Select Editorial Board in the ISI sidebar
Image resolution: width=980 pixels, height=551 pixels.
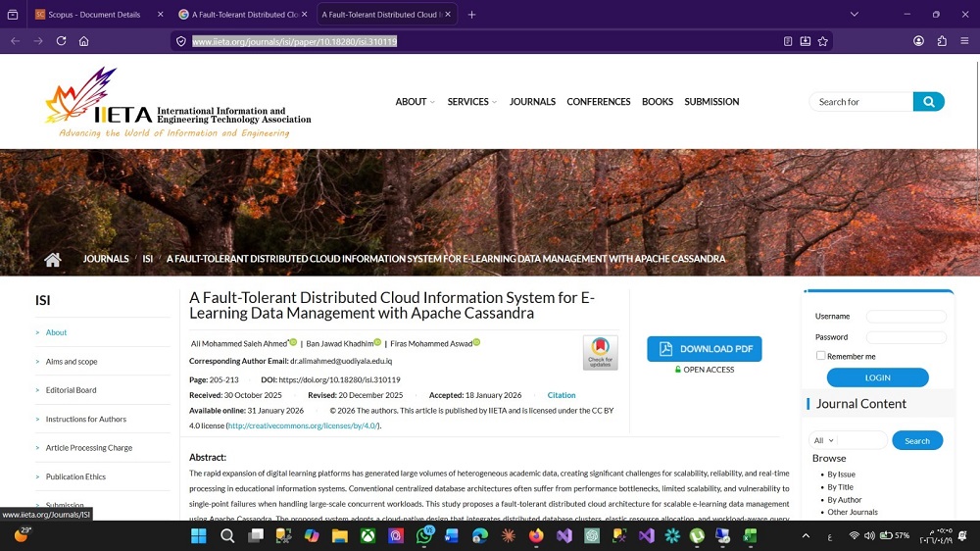tap(71, 390)
